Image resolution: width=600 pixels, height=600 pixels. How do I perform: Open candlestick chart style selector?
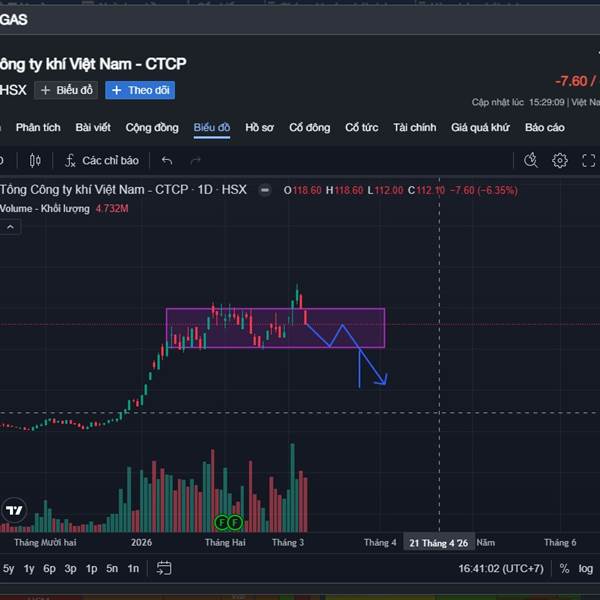click(35, 160)
